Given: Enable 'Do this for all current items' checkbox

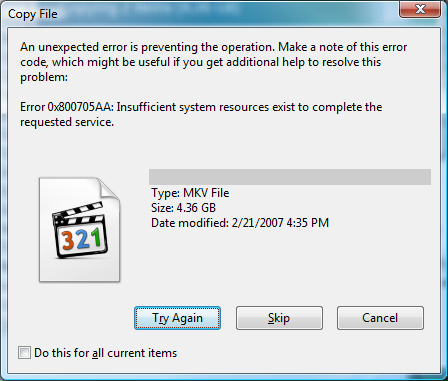Looking at the screenshot, I should 24,353.
